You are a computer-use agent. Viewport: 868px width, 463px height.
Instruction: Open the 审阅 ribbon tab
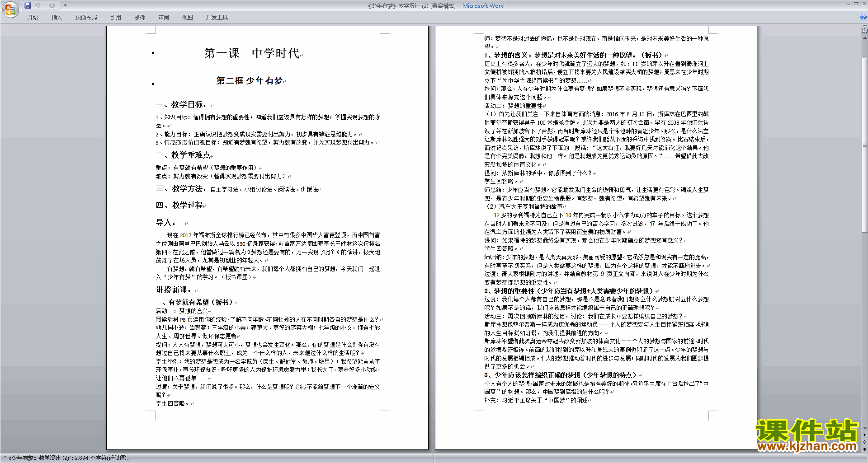point(164,18)
